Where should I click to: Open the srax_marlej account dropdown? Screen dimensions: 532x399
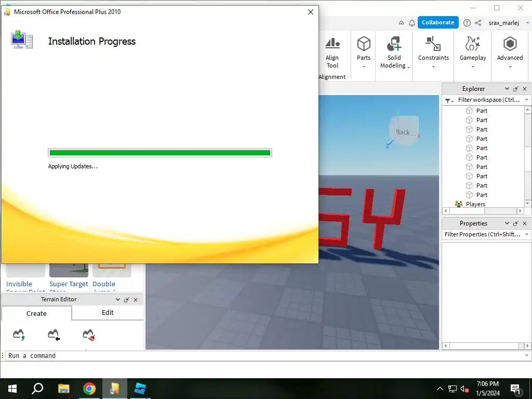coord(527,23)
